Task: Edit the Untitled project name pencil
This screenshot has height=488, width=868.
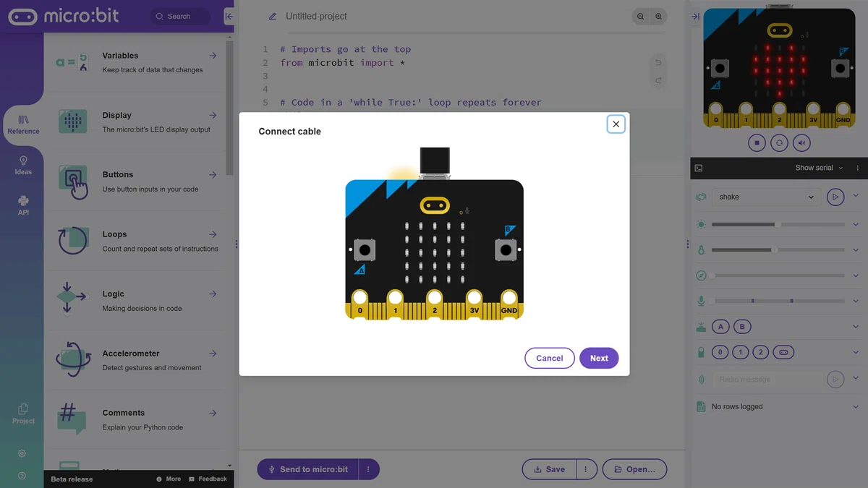Action: pos(272,16)
